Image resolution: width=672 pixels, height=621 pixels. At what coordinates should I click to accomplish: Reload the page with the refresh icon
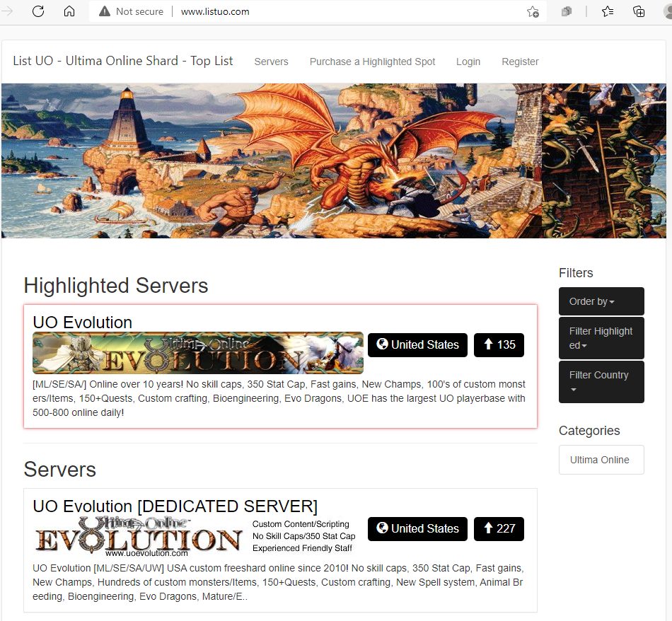click(38, 11)
